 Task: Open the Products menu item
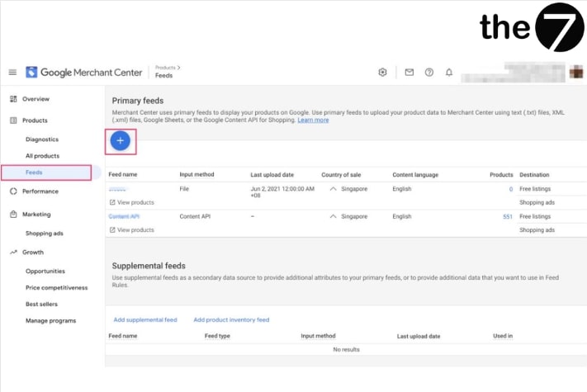point(35,120)
